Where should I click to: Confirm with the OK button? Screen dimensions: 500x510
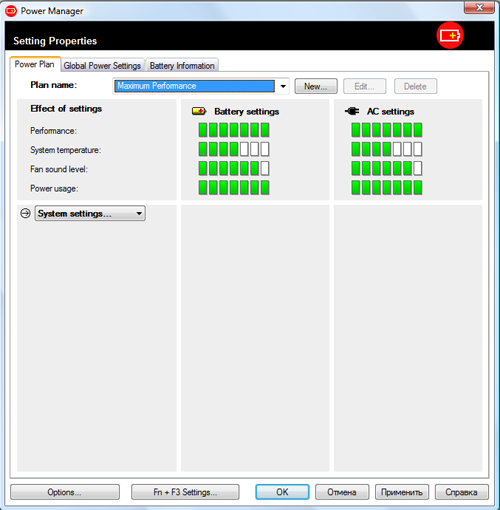click(x=282, y=492)
